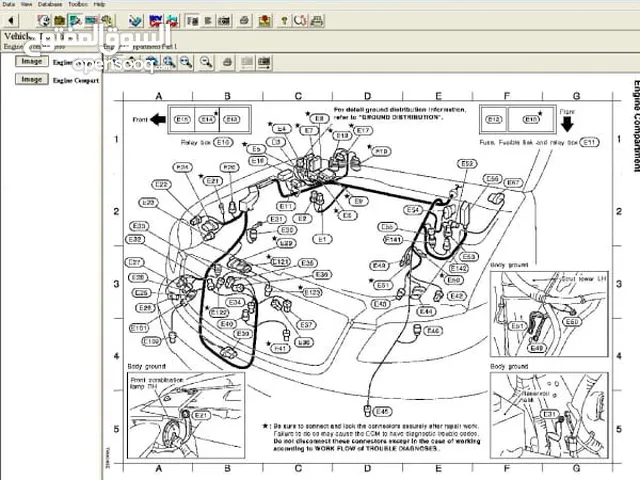Click the back arrow navigation button
This screenshot has width=640, height=480.
point(9,20)
